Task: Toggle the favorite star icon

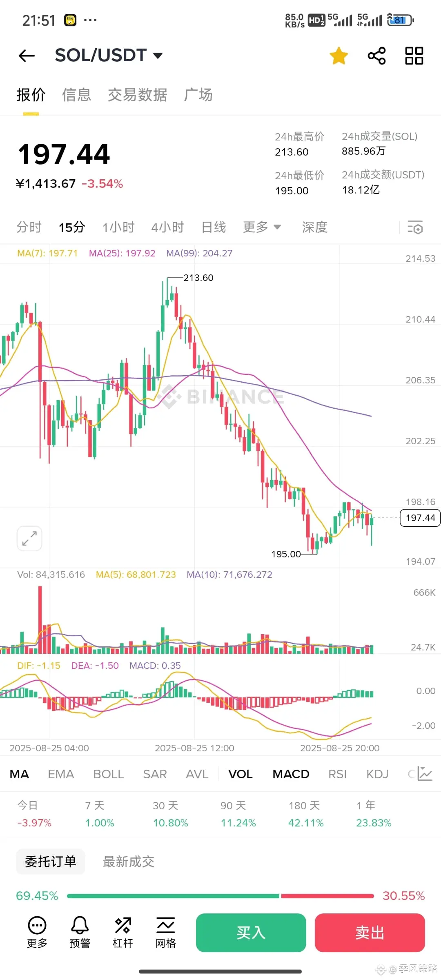Action: (x=339, y=56)
